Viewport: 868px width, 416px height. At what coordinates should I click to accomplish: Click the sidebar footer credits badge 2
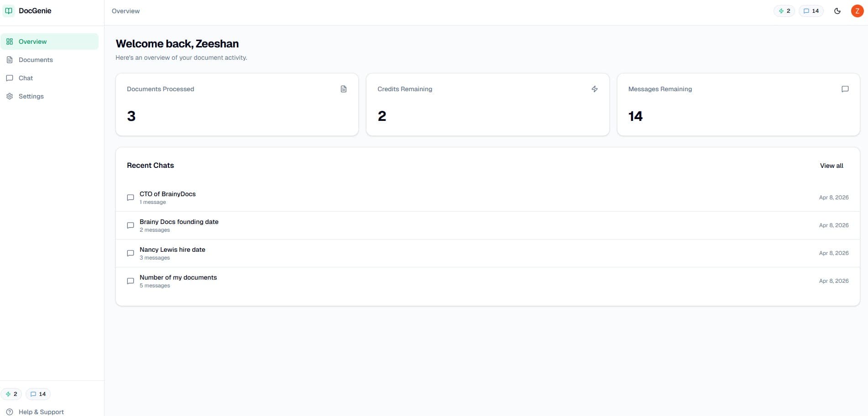click(11, 394)
